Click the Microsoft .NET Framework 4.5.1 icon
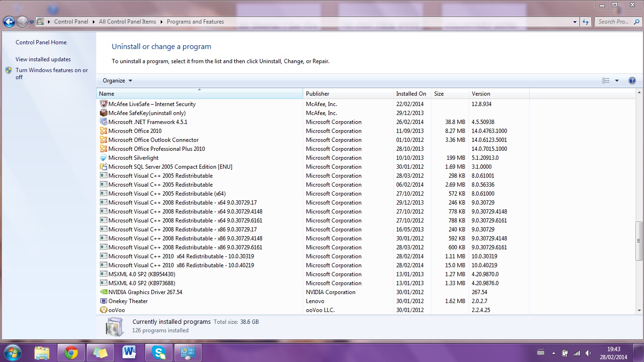This screenshot has height=362, width=644. coord(104,122)
